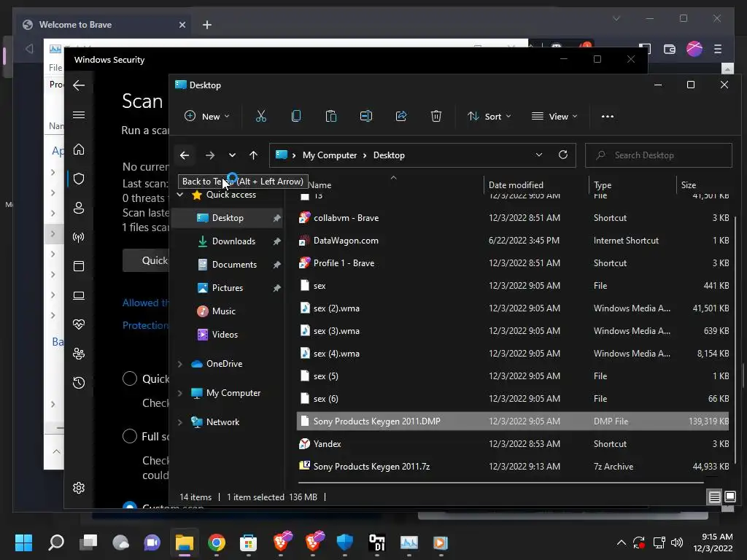
Task: Select Downloads in the navigation pane
Action: coord(233,241)
